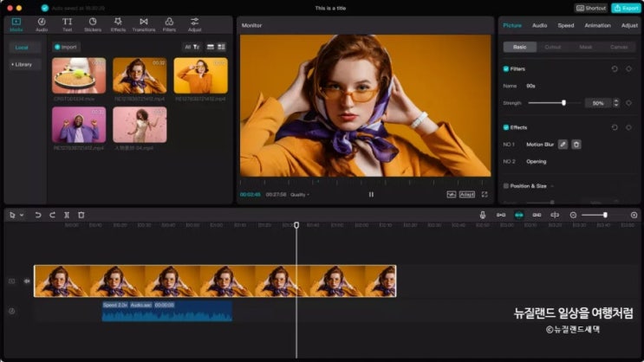Viewport: 644px width, 362px height.
Task: Expand the Library section in sidebar
Action: pyautogui.click(x=23, y=64)
